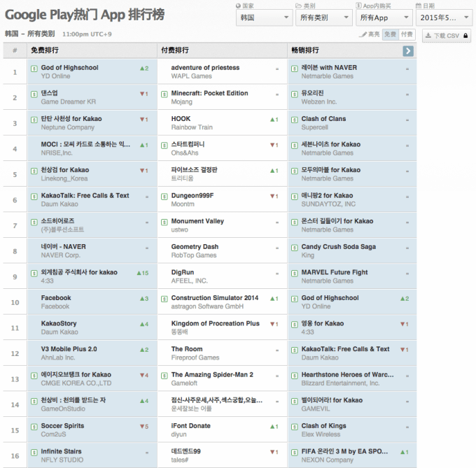Click purchase icon beside Minecraft: Pocket Edition
476x468 pixels.
click(164, 94)
